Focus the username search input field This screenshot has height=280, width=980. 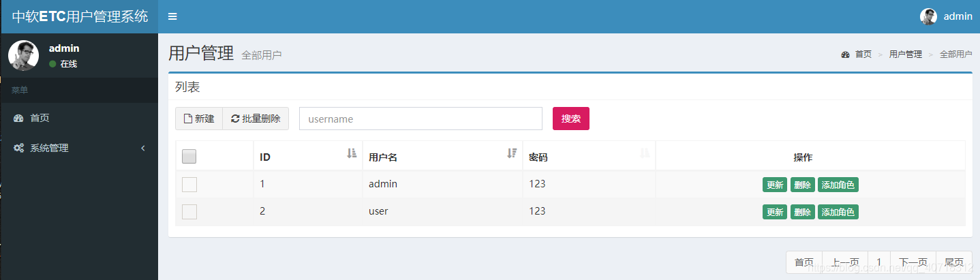point(420,119)
